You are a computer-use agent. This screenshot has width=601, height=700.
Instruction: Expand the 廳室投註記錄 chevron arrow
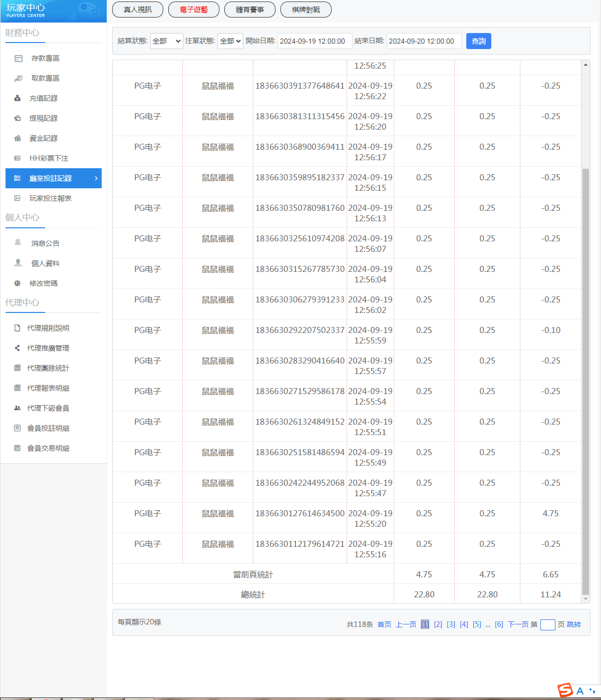[96, 178]
